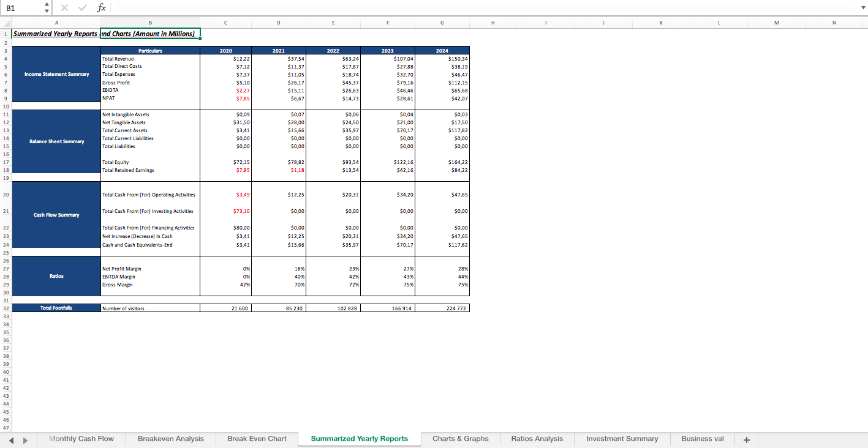Viewport: 868px width, 448px height.
Task: Select the Summarized Yearly Reports tab
Action: 360,439
